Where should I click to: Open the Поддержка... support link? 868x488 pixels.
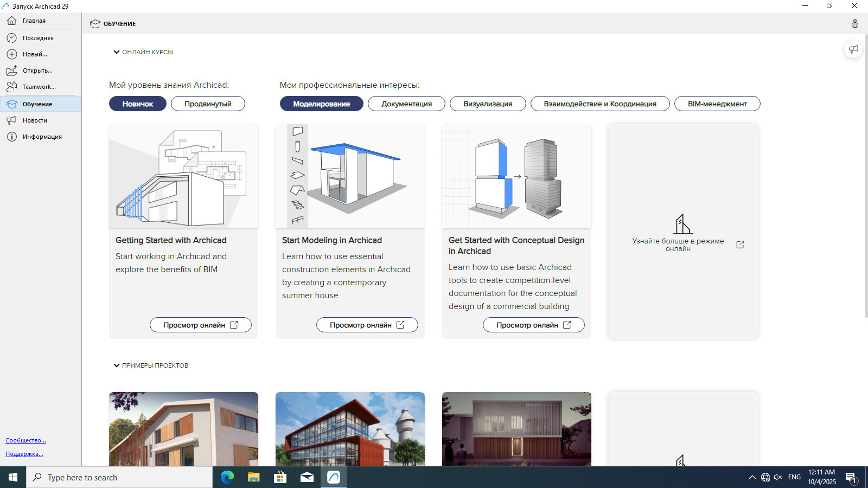click(24, 454)
